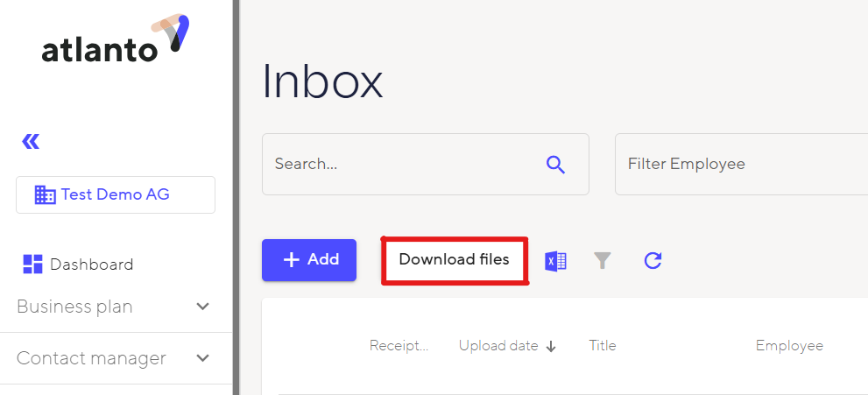Sort by the Receipt column header

[399, 346]
